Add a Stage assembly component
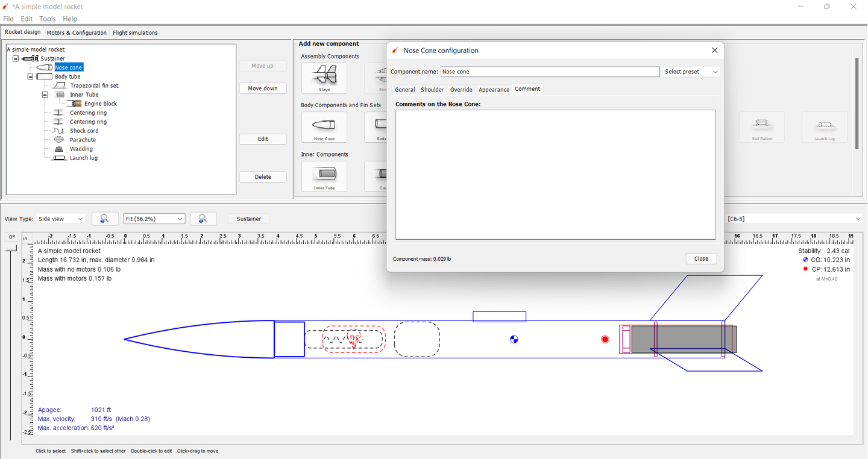 pos(324,78)
